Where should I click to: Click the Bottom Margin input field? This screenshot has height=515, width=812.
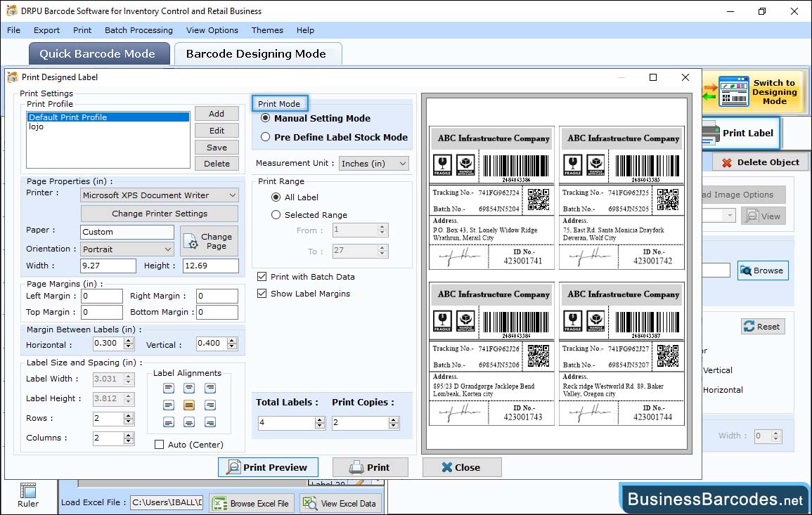click(x=217, y=312)
